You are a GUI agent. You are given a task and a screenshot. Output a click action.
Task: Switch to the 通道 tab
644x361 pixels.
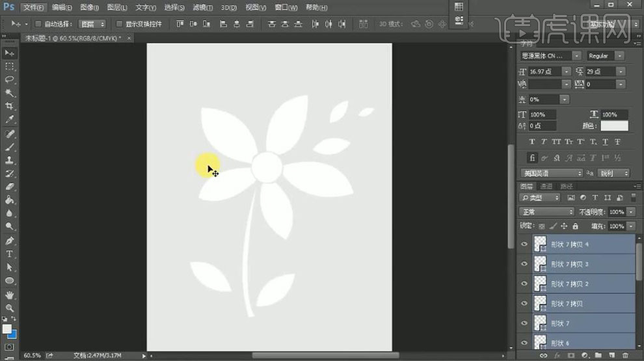coord(546,186)
